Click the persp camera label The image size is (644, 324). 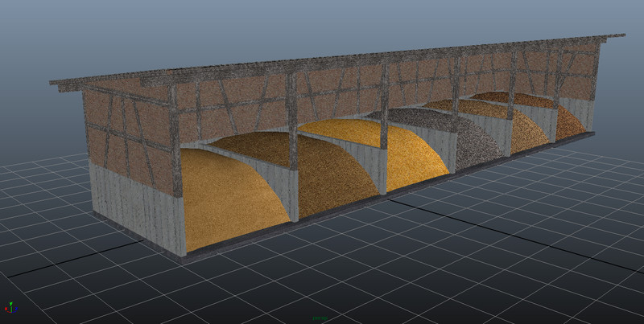coord(322,319)
